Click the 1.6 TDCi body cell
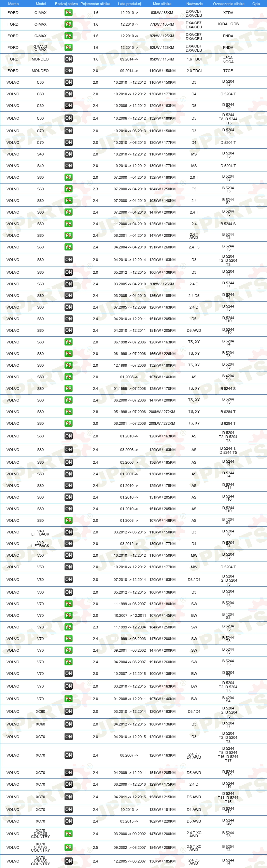This screenshot has height=868, width=267. click(x=194, y=59)
